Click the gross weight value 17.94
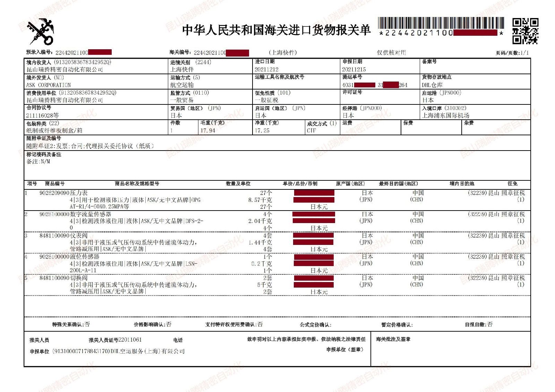This screenshot has height=392, width=555. point(207,131)
